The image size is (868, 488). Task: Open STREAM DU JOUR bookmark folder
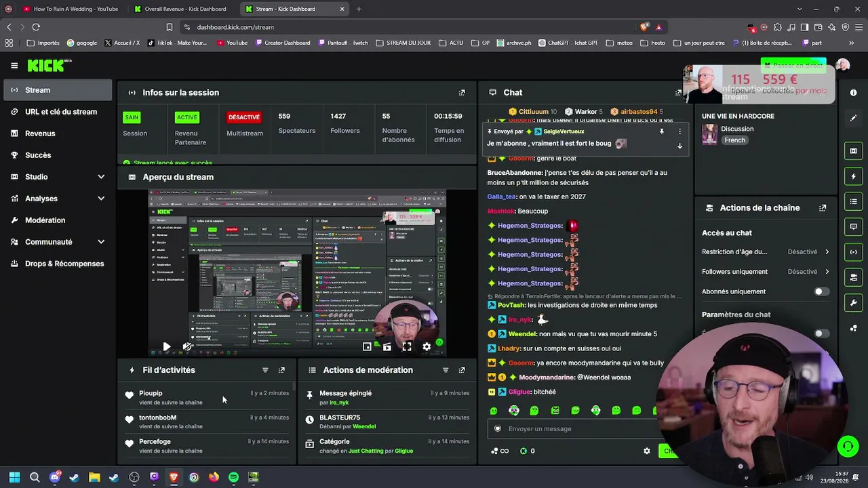coord(403,43)
